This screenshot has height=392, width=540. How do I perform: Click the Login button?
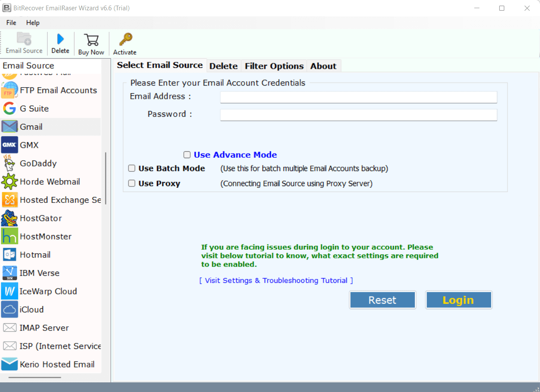(458, 300)
